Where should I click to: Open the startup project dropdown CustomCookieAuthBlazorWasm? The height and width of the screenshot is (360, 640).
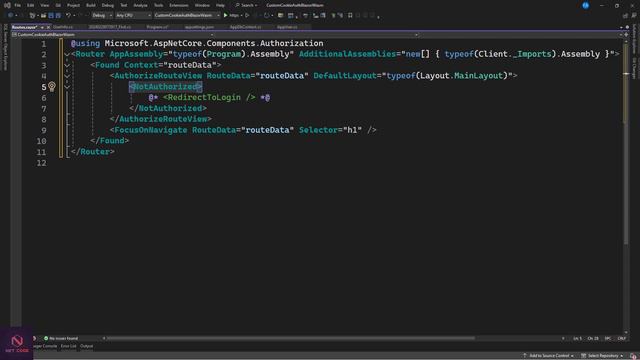(187, 16)
